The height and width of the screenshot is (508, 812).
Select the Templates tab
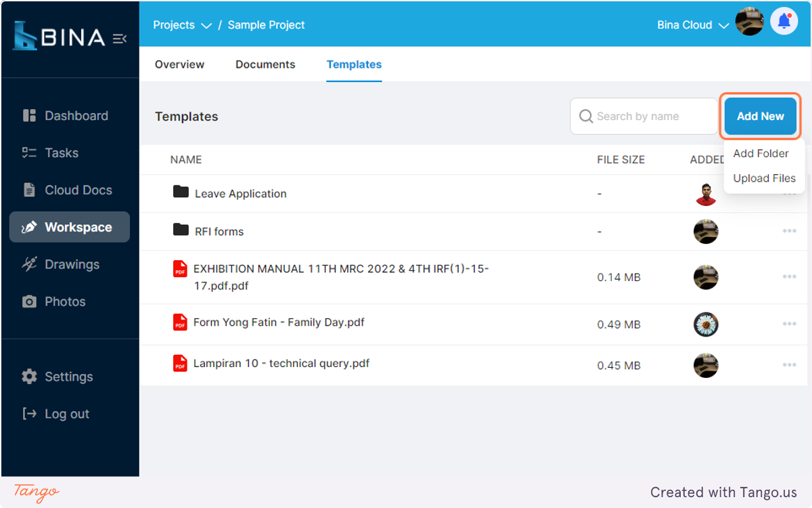(x=354, y=64)
